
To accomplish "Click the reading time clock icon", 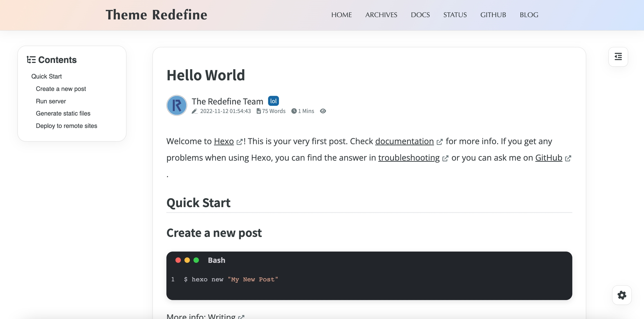I will pyautogui.click(x=294, y=111).
